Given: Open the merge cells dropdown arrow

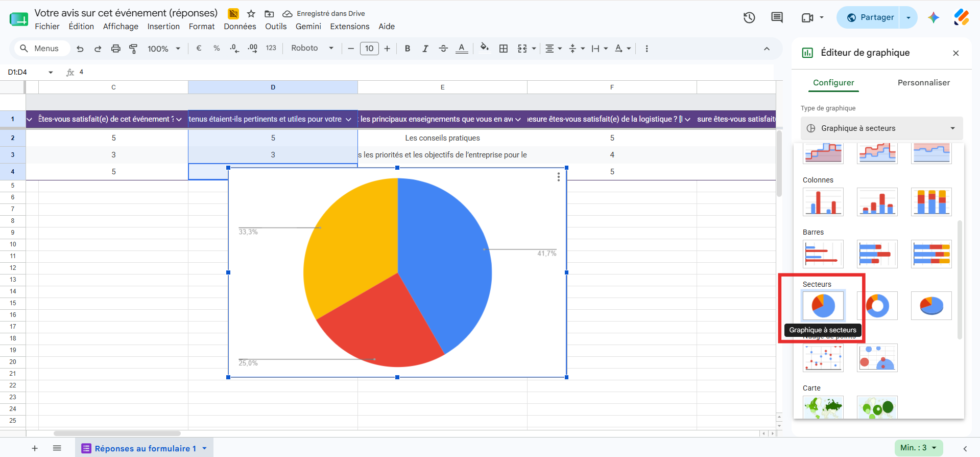Looking at the screenshot, I should click(x=534, y=49).
